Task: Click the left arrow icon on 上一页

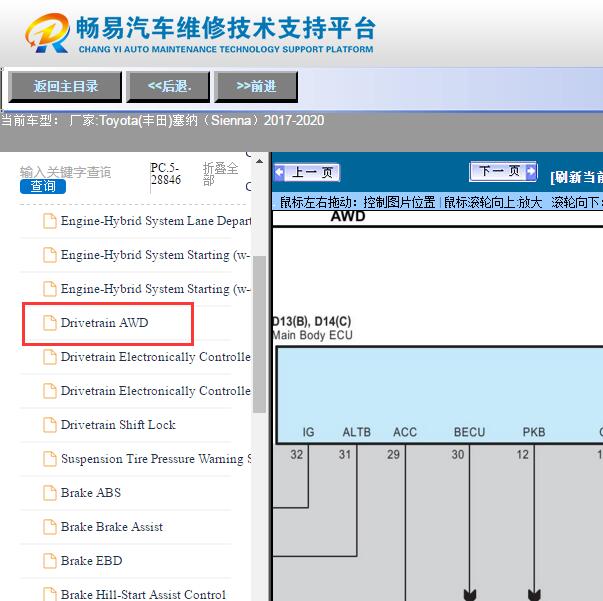Action: tap(279, 172)
